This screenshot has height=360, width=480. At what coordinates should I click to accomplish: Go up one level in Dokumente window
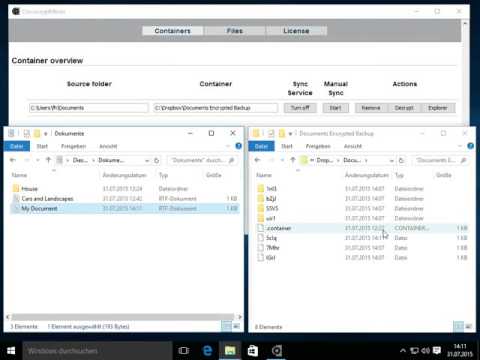(x=48, y=160)
